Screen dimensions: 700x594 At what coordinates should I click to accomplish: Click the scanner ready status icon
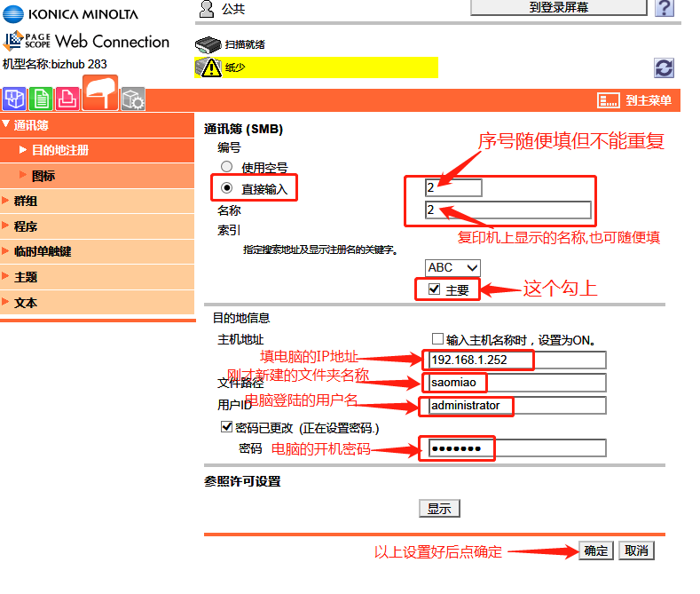click(x=207, y=44)
